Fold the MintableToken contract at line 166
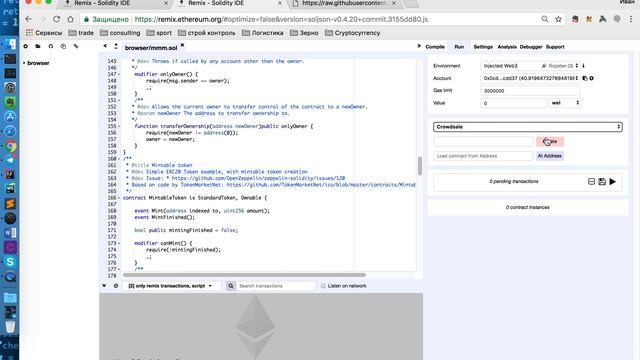Viewport: 640px width, 360px height. [x=119, y=198]
